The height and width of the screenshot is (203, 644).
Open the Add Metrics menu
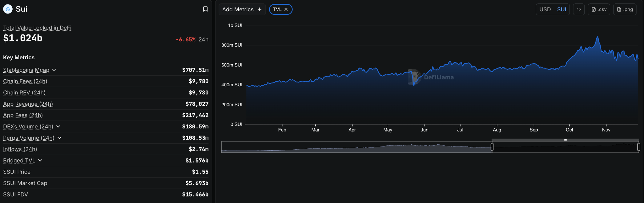pyautogui.click(x=242, y=9)
